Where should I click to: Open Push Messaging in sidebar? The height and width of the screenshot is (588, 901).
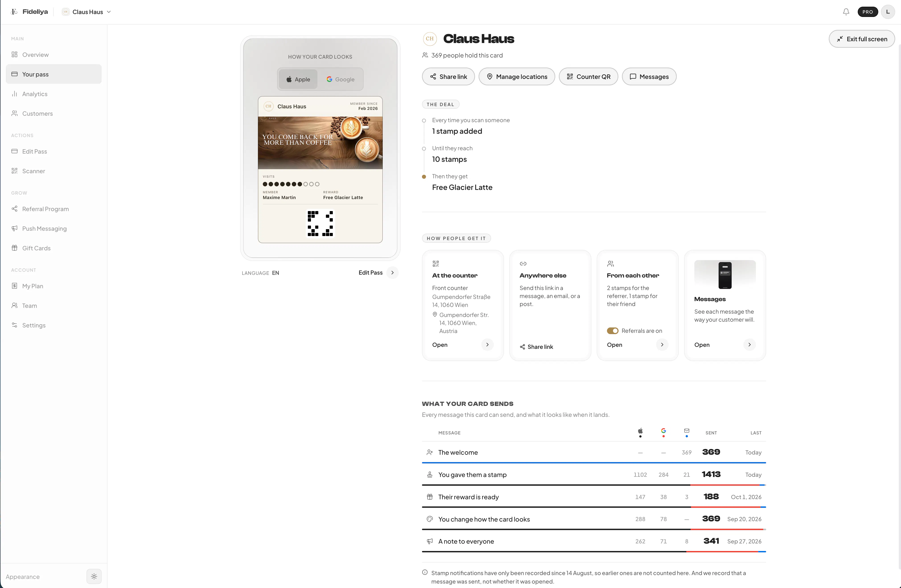pyautogui.click(x=54, y=229)
